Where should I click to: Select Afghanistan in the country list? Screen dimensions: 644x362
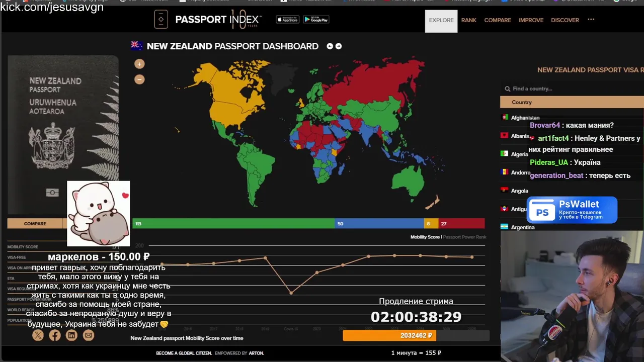coord(525,118)
